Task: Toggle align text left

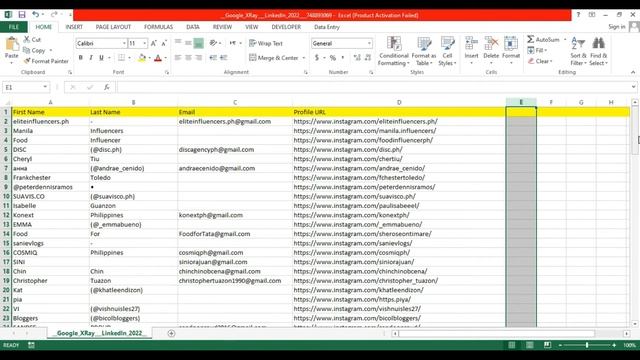Action: pyautogui.click(x=178, y=58)
